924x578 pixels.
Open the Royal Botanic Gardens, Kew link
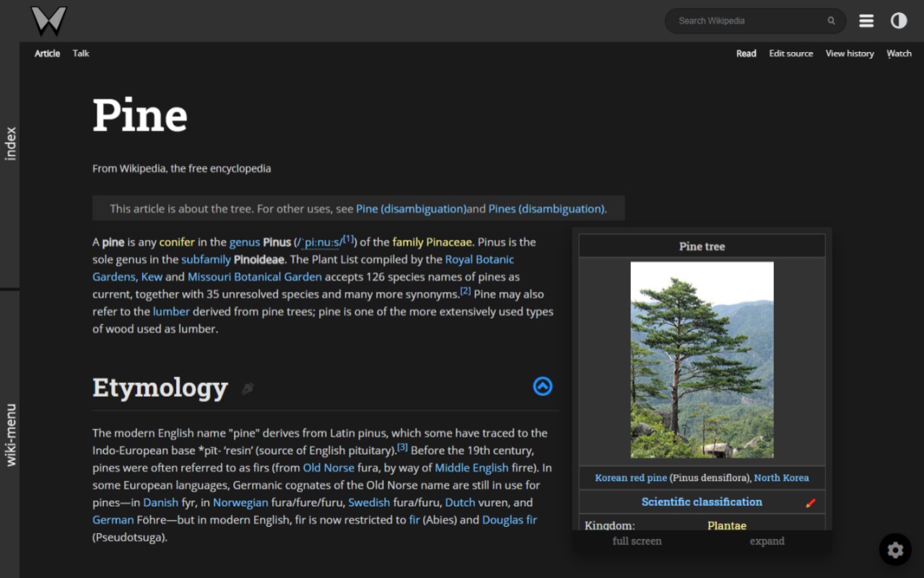[303, 268]
